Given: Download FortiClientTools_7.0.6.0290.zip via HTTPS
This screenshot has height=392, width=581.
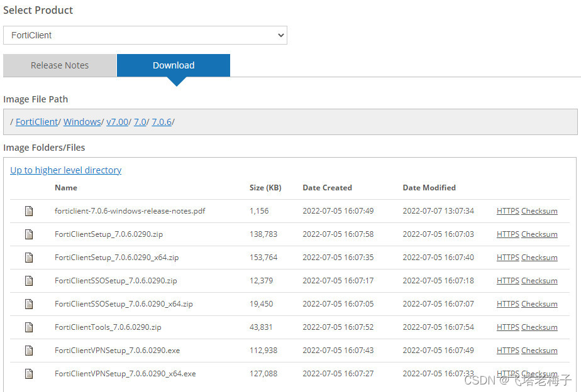Looking at the screenshot, I should click(x=507, y=327).
